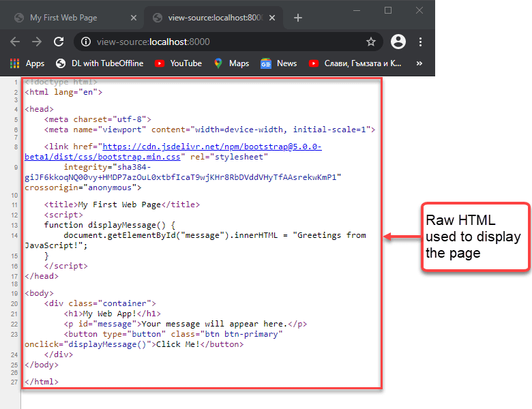Bookmark this page with the star icon
This screenshot has width=532, height=409.
click(371, 42)
